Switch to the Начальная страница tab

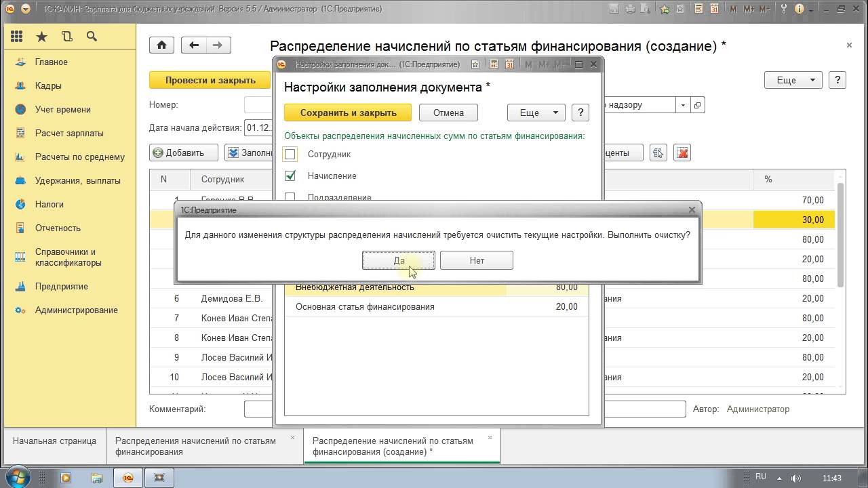pos(54,441)
